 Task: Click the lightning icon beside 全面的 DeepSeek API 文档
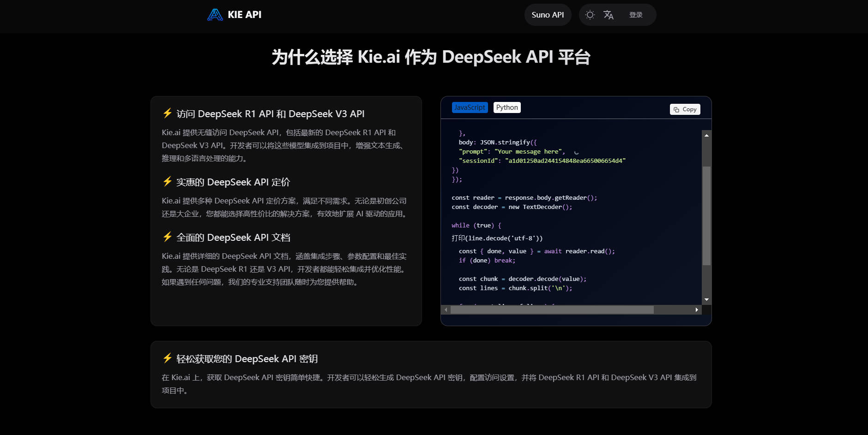[168, 237]
